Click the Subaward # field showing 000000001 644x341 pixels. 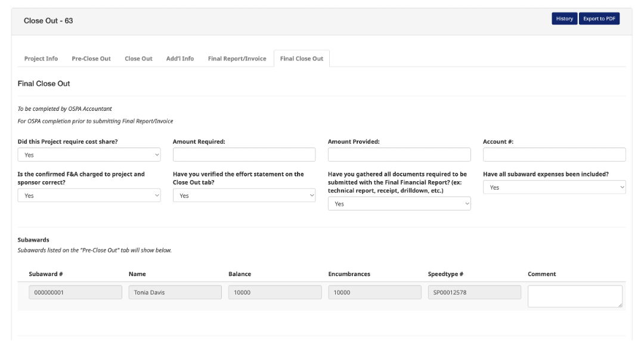pos(75,293)
